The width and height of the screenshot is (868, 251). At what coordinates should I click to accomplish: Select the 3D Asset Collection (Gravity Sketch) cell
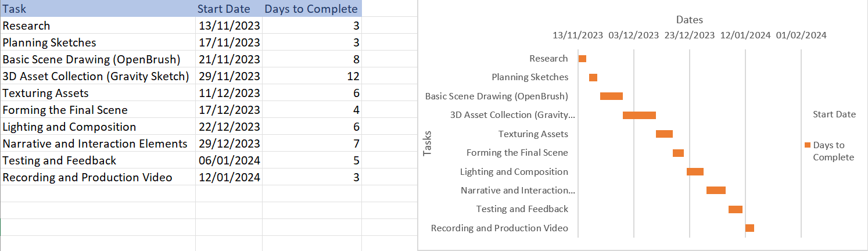click(98, 76)
